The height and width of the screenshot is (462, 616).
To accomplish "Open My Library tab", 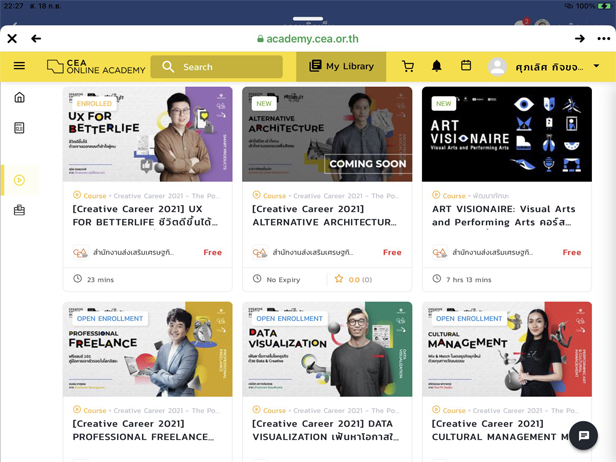I will [x=341, y=66].
